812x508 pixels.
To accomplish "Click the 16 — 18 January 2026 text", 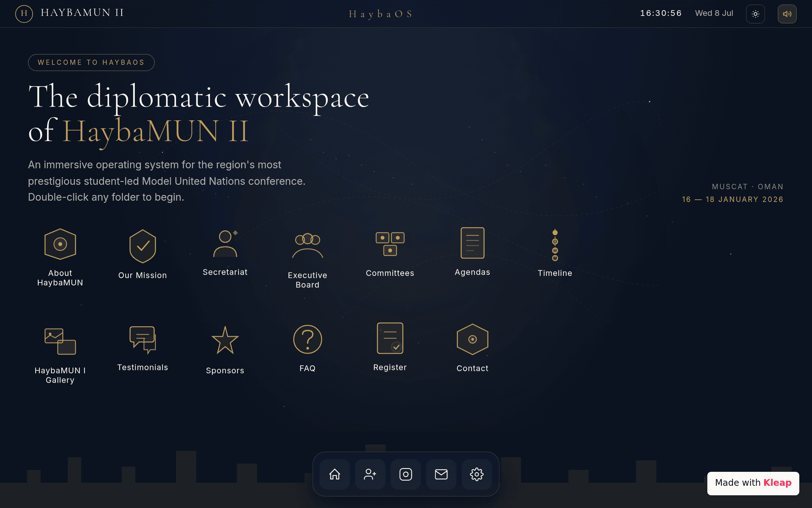I will 733,199.
